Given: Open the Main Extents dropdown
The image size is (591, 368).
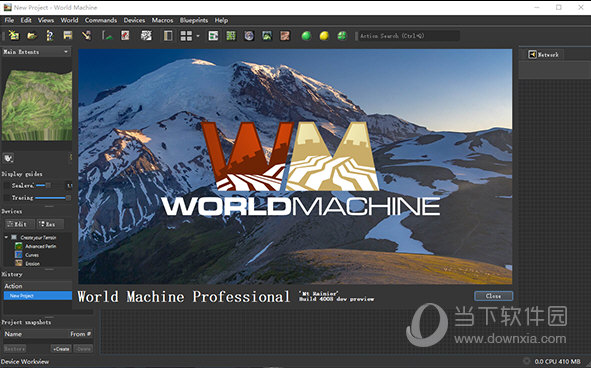Looking at the screenshot, I should point(37,52).
